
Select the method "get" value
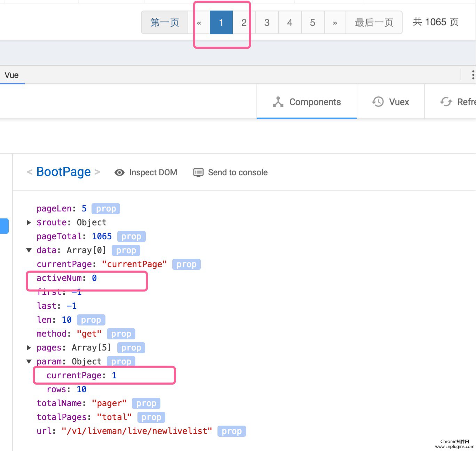(89, 334)
